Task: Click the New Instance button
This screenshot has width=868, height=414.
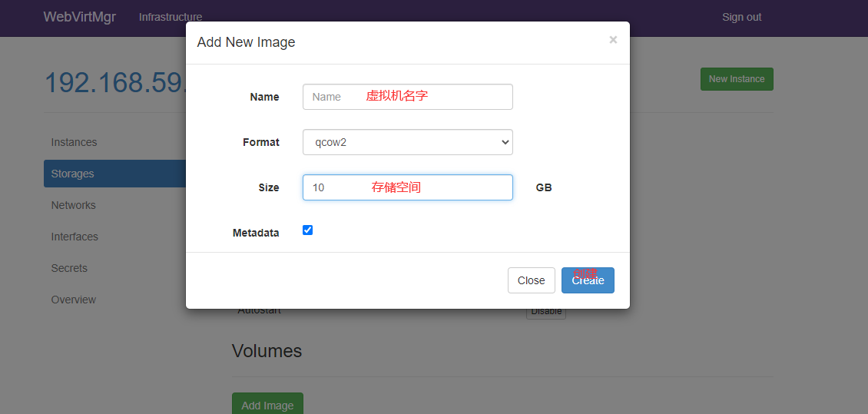Action: point(737,79)
